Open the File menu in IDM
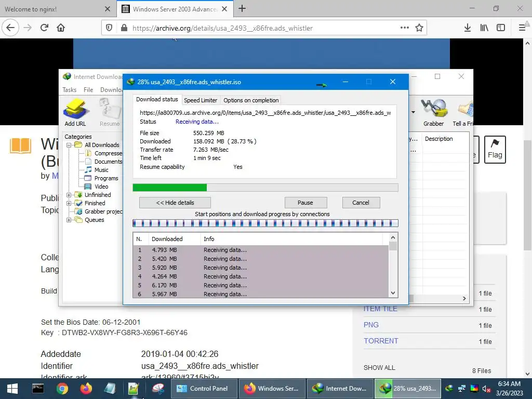The height and width of the screenshot is (399, 532). (88, 89)
